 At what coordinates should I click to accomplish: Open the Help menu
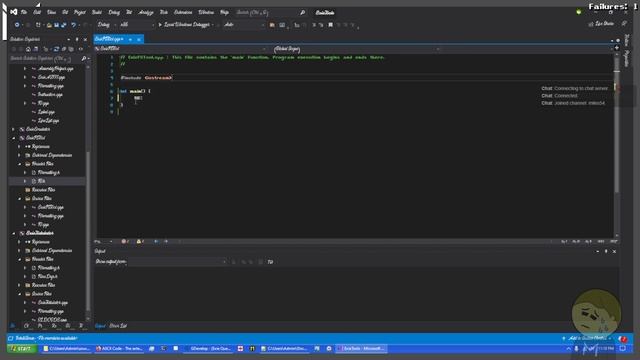[224, 13]
